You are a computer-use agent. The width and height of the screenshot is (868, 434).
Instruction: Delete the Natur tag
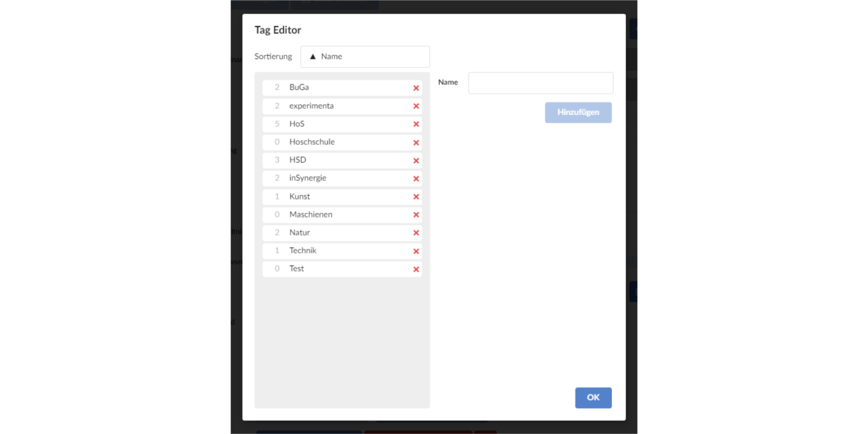tap(416, 232)
